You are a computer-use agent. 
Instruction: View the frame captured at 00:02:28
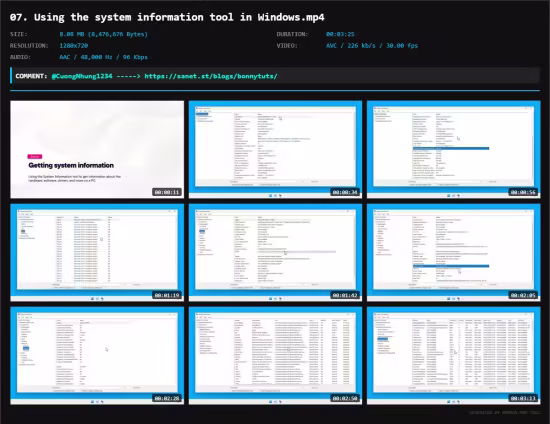[x=97, y=356]
